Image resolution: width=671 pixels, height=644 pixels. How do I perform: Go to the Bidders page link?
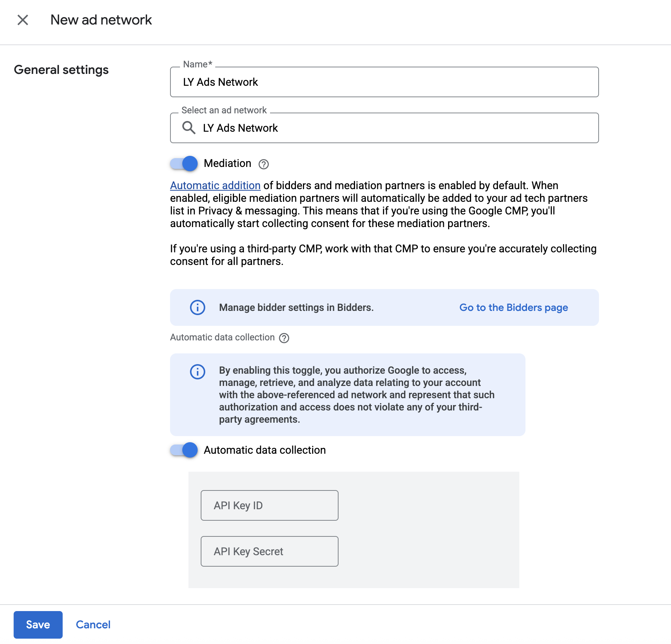coord(514,307)
